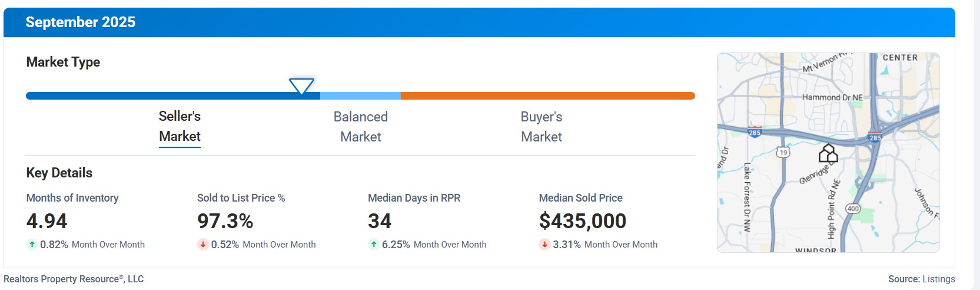Click Hammond Dr NE label on the map
The width and height of the screenshot is (980, 290).
point(832,97)
